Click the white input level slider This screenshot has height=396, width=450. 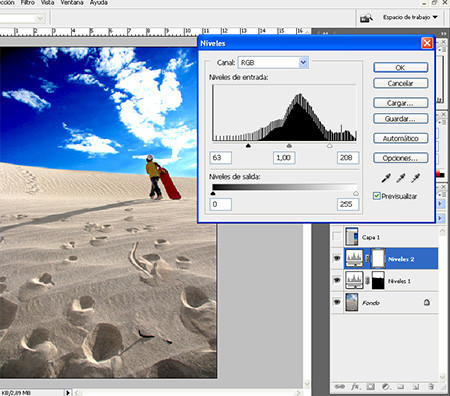coord(329,146)
